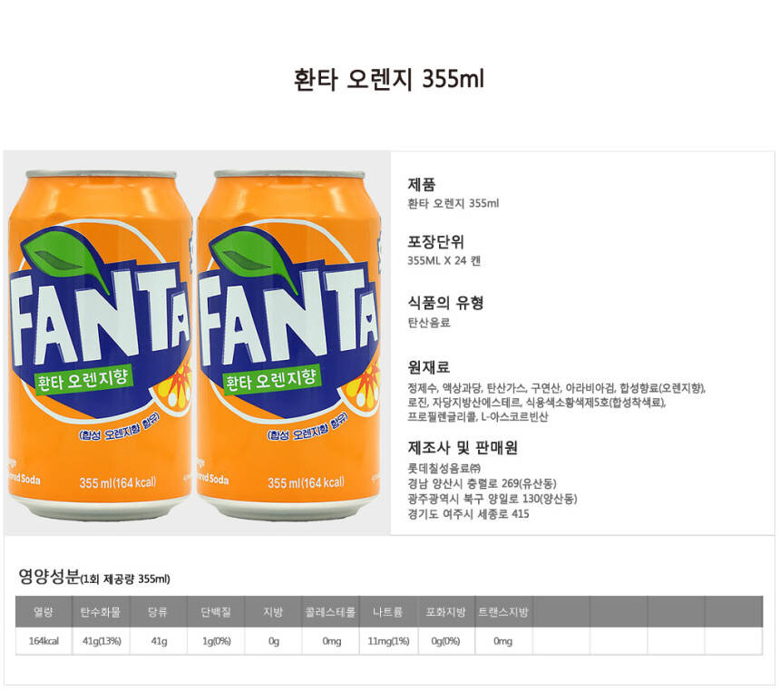Viewport: 780px width, 700px height.
Task: Click the left Fanta can image
Action: point(100,345)
